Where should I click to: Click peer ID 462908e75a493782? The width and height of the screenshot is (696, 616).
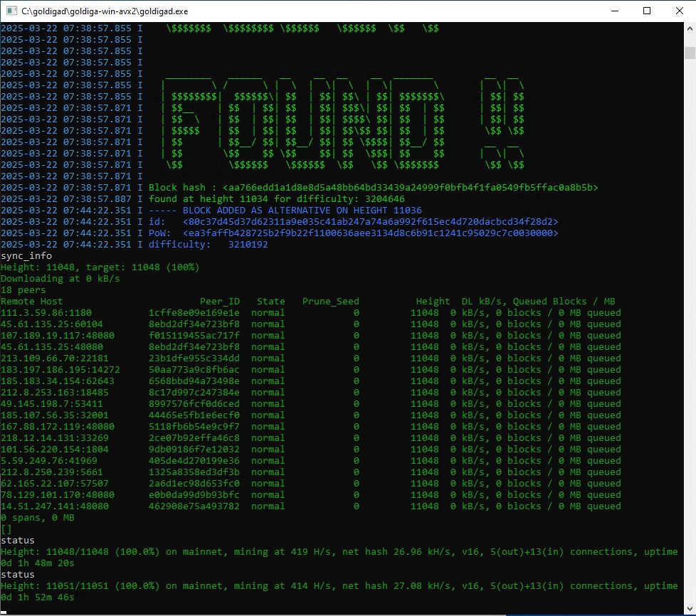coord(194,506)
